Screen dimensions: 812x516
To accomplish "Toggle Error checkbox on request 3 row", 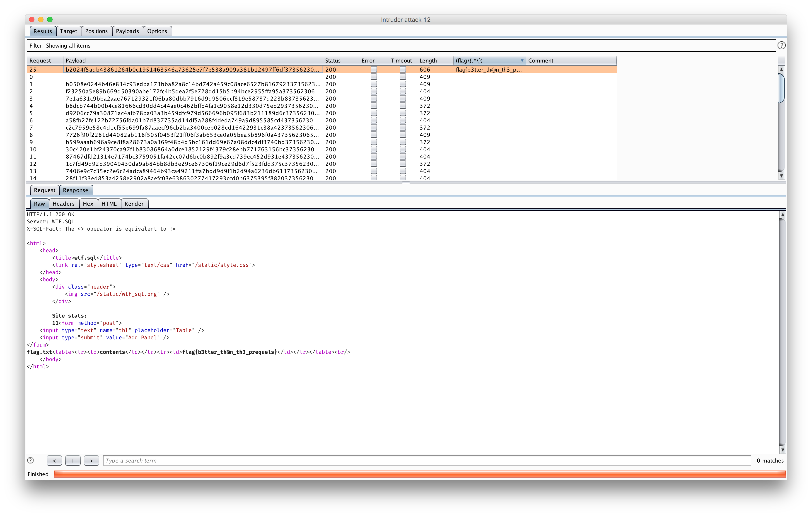I will [x=374, y=98].
